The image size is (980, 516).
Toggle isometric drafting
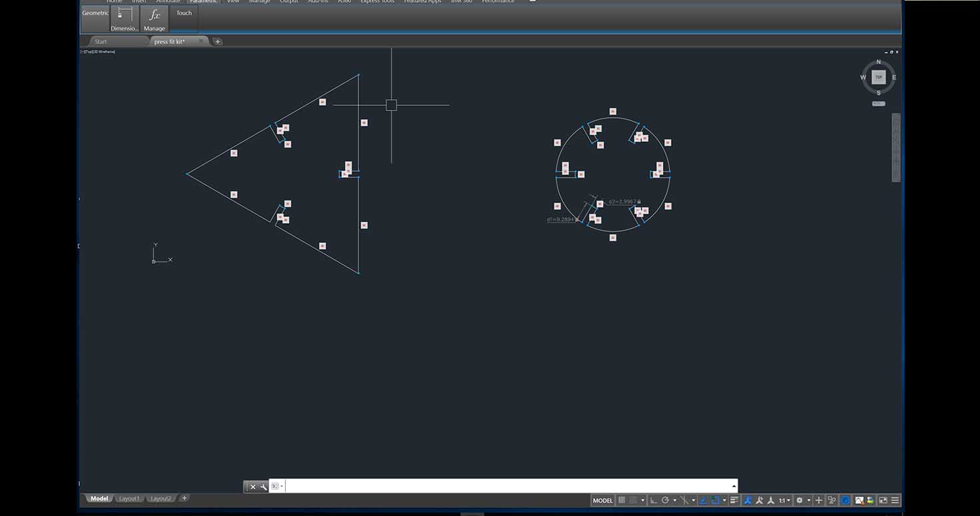click(684, 500)
